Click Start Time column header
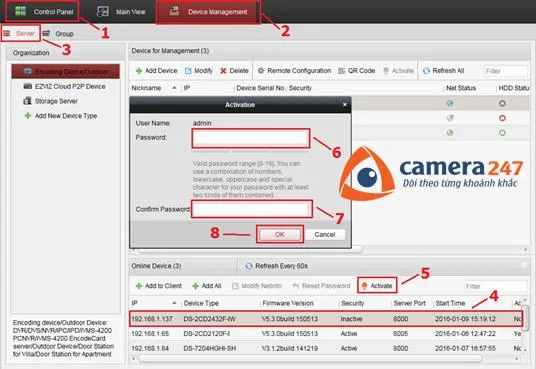This screenshot has width=536, height=369. point(450,303)
